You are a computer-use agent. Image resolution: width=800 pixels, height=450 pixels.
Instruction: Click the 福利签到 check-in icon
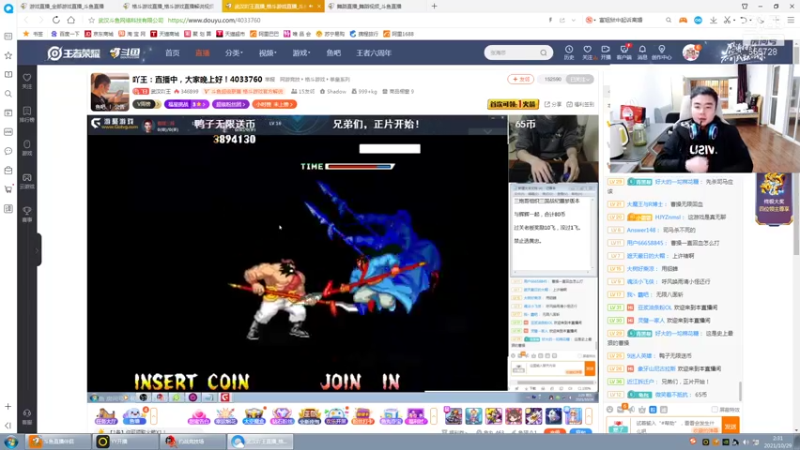tap(580, 104)
